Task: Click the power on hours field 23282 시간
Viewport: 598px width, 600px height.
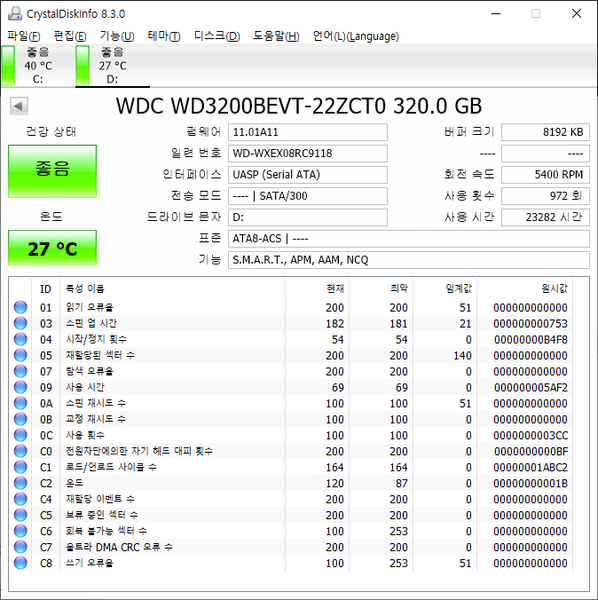Action: point(545,217)
